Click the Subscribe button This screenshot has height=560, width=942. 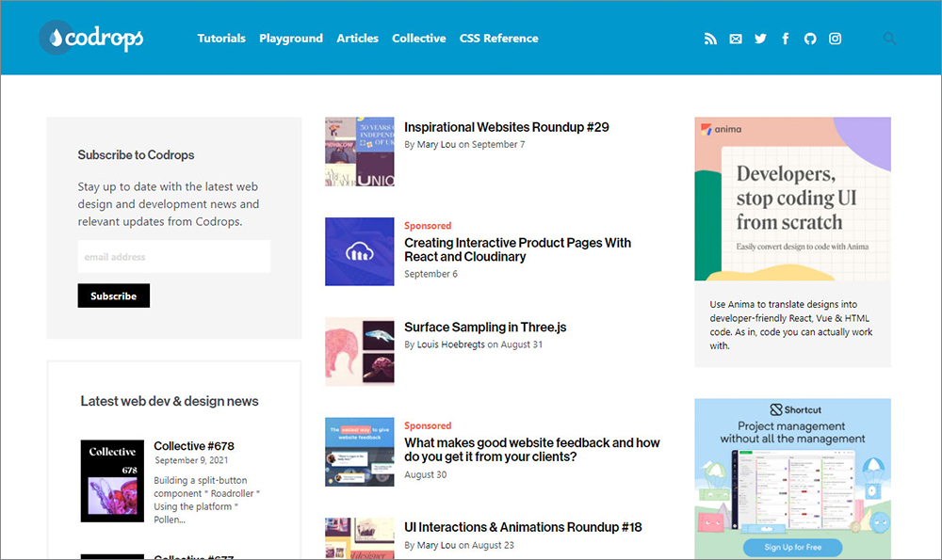[114, 296]
